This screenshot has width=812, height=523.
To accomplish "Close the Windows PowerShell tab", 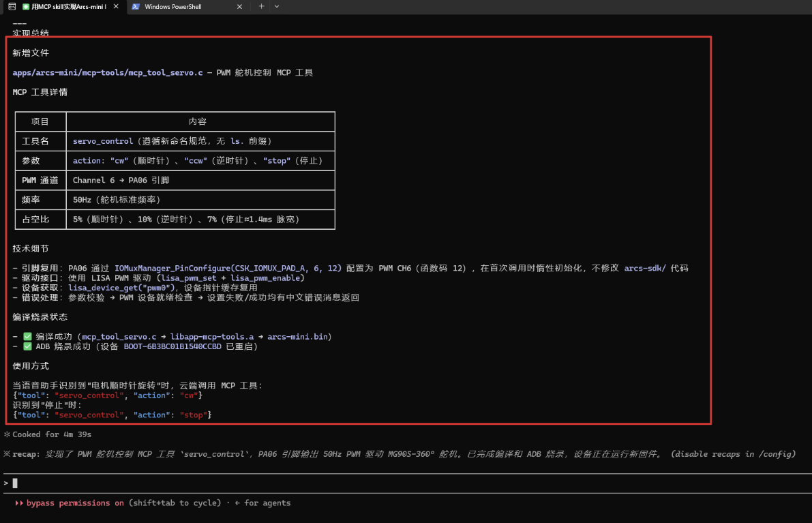I will (239, 7).
